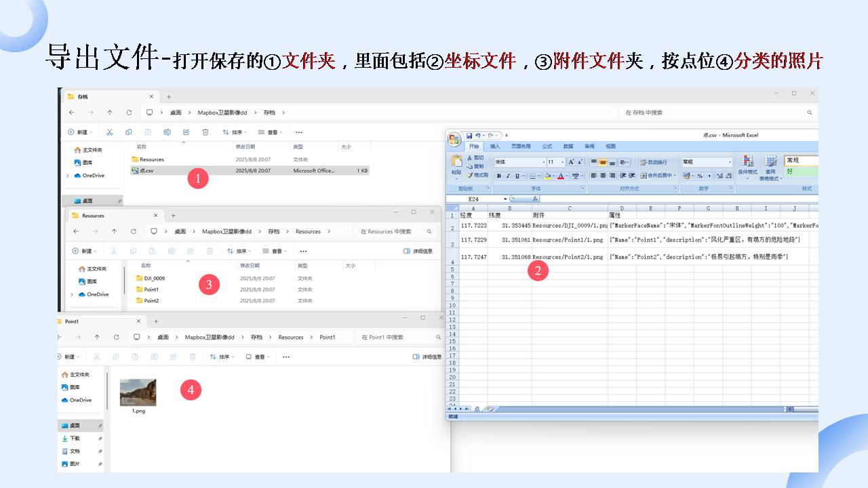
Task: Select the 好 cell style
Action: pos(802,171)
